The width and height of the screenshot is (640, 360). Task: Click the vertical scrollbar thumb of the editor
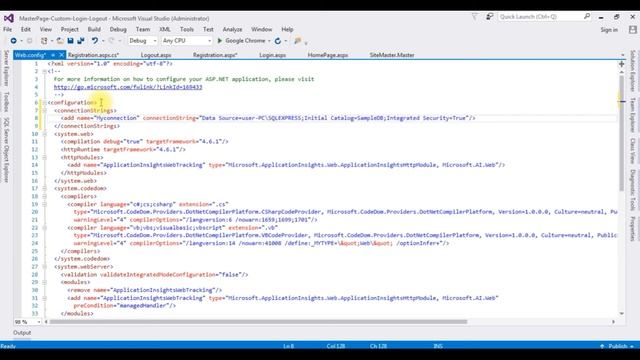pyautogui.click(x=622, y=133)
